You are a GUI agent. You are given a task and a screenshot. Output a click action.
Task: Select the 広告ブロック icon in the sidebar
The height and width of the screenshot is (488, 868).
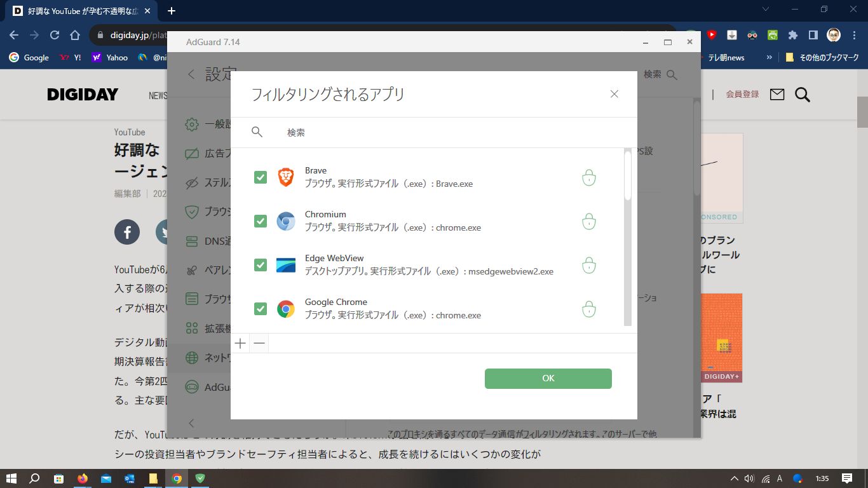191,153
